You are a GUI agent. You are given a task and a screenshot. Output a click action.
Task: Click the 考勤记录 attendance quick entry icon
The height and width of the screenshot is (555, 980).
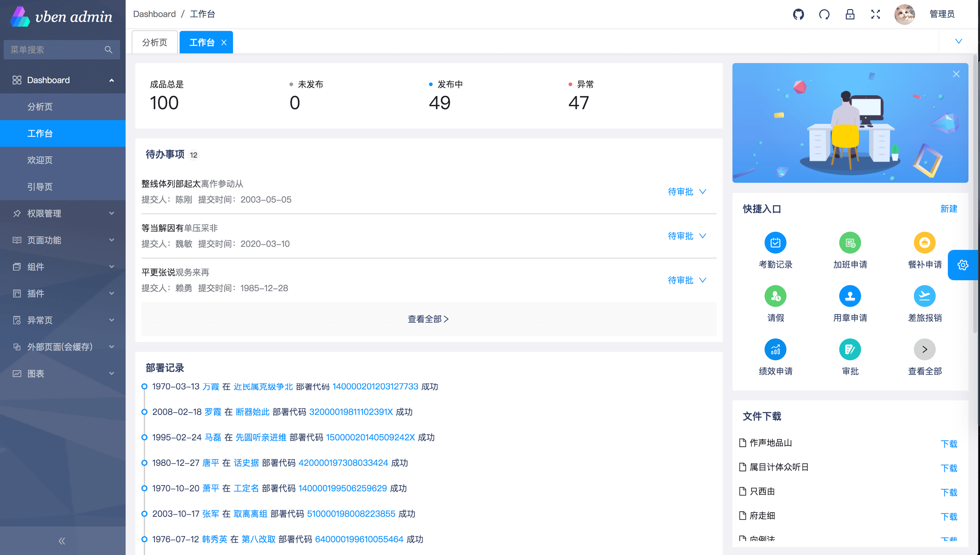click(x=775, y=242)
